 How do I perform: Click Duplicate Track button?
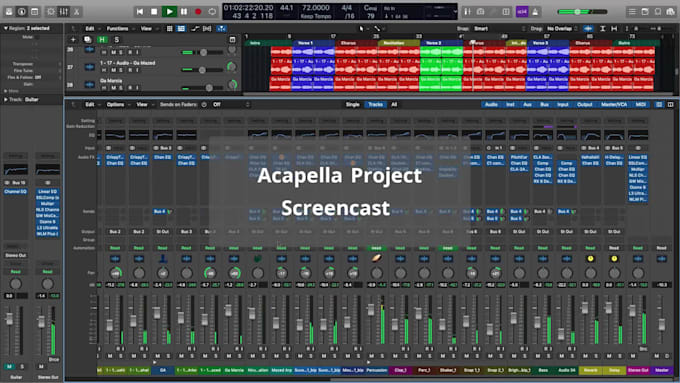[x=87, y=39]
